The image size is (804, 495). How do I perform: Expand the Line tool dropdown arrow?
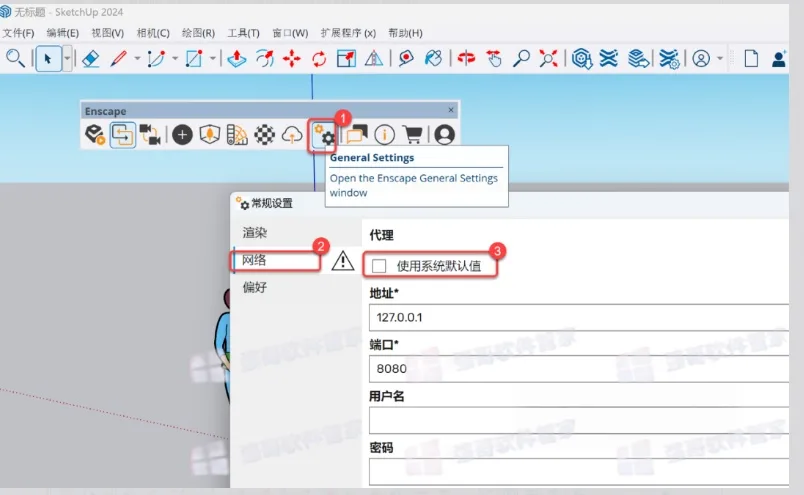point(137,58)
